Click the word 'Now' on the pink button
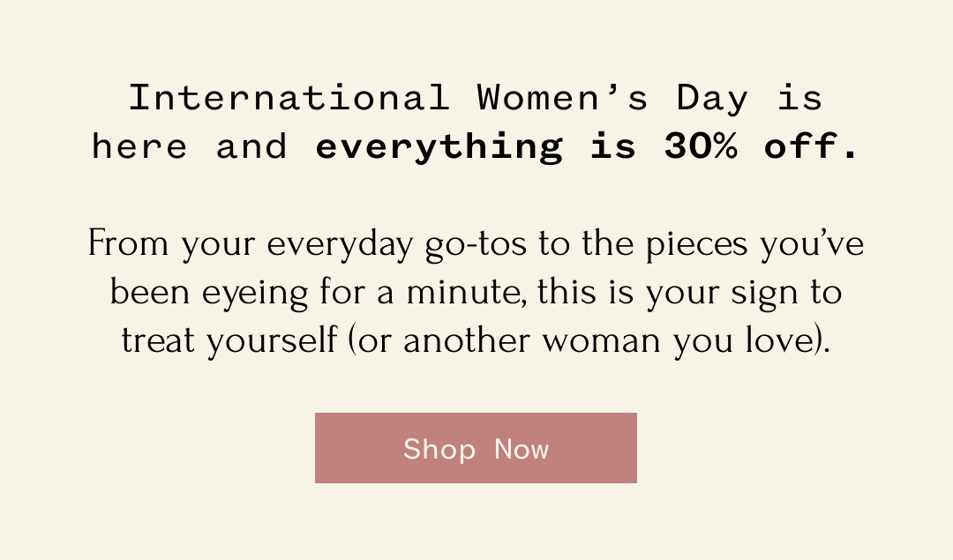This screenshot has height=560, width=953. [x=522, y=449]
